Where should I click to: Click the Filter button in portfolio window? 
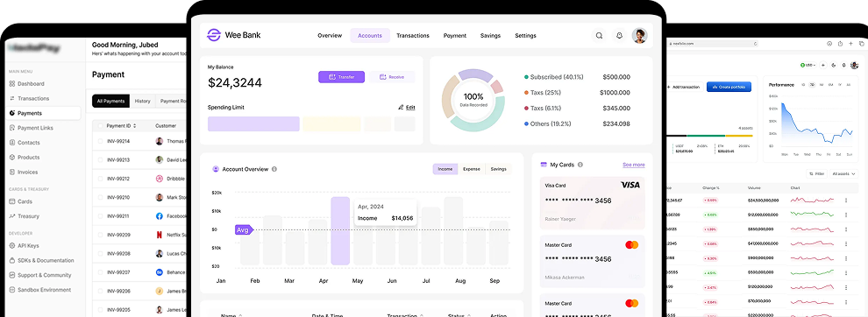pos(816,173)
